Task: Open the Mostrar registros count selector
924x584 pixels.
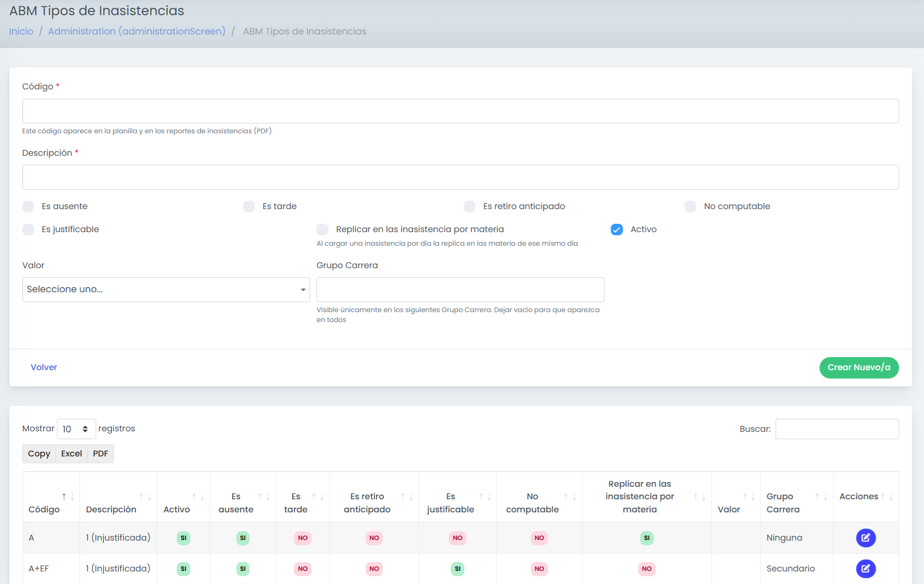Action: (x=76, y=429)
